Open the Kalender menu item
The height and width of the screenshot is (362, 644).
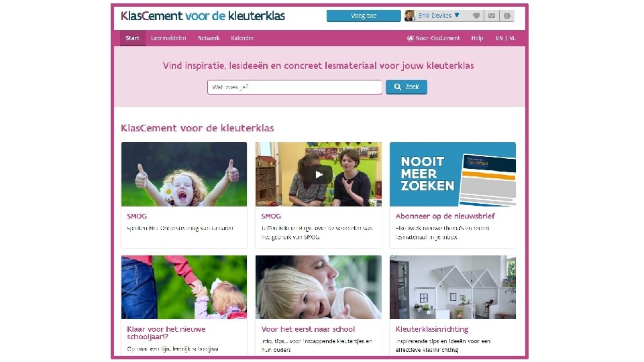242,38
